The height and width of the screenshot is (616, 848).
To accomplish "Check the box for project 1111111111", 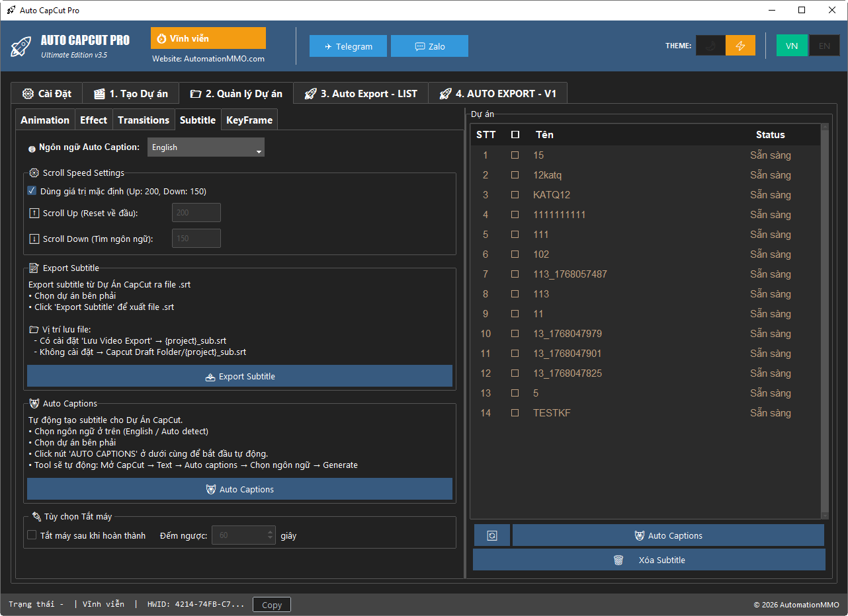I will pyautogui.click(x=515, y=215).
